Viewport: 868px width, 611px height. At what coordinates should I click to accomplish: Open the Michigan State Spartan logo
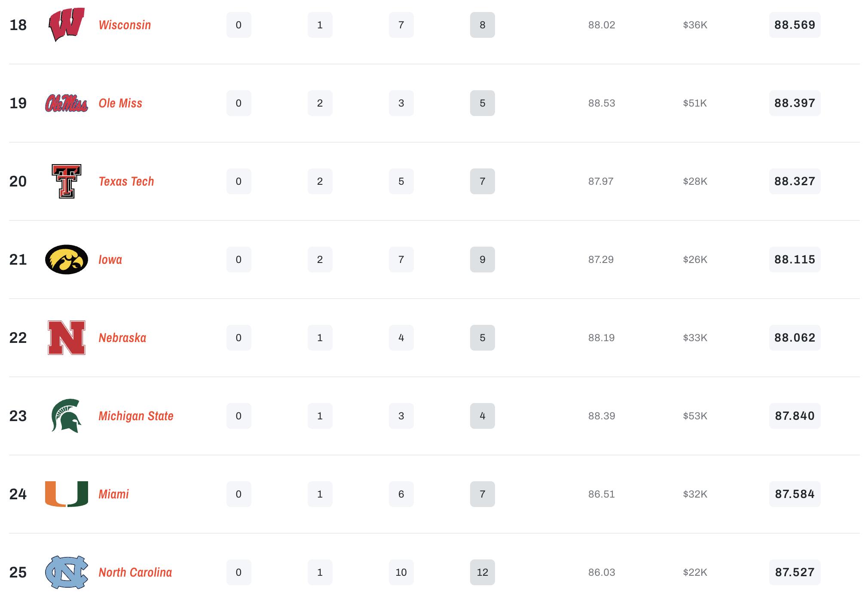(x=66, y=416)
